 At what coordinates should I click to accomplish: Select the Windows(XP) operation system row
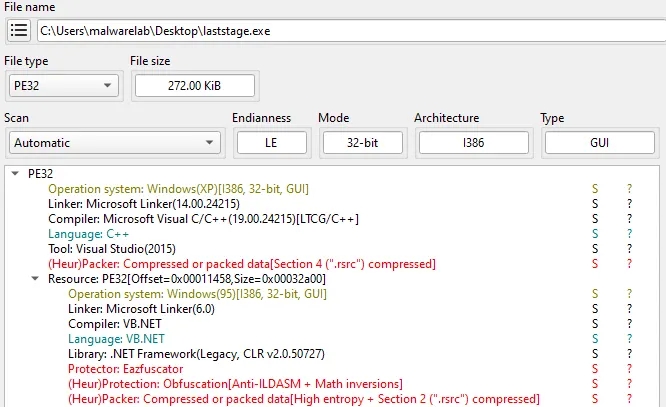click(x=178, y=188)
